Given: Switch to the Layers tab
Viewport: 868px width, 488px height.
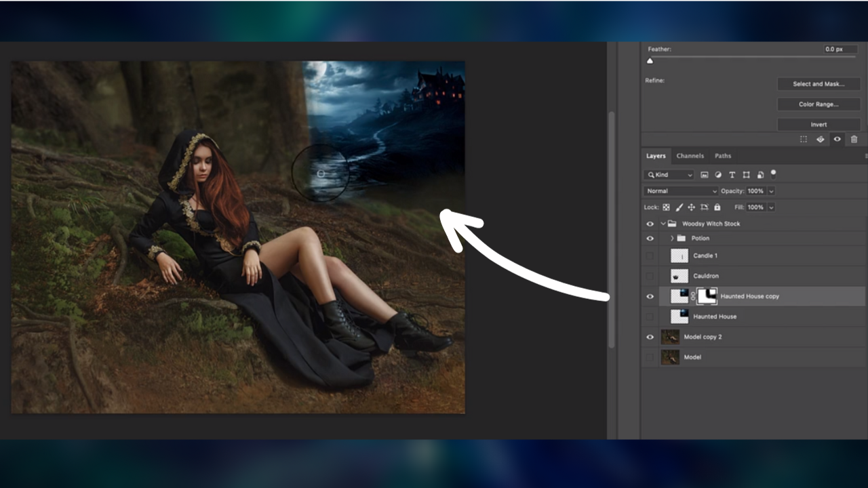Looking at the screenshot, I should (x=656, y=156).
